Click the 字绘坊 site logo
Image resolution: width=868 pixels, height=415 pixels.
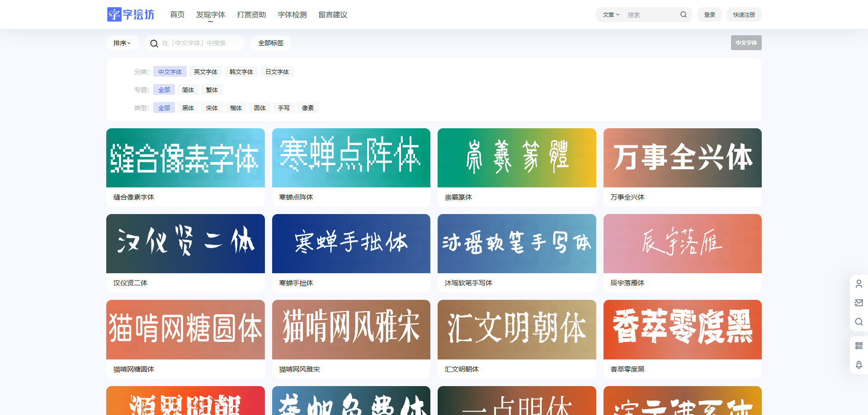(x=131, y=14)
